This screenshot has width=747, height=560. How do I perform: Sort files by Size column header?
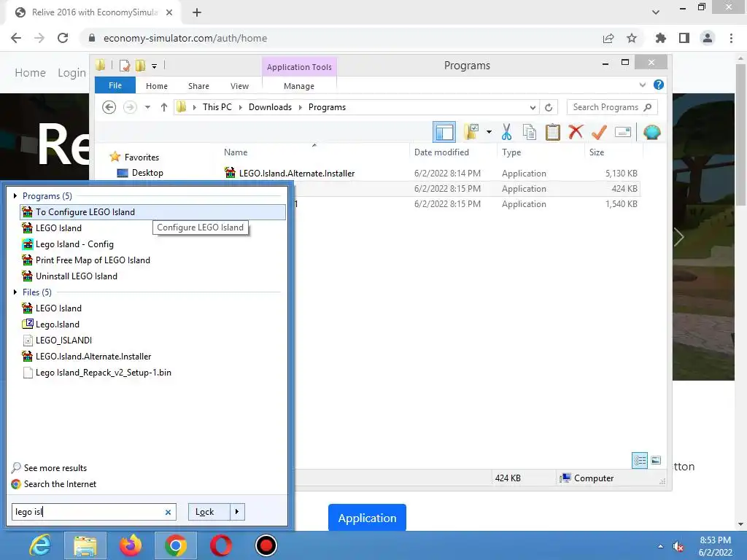[x=597, y=152]
